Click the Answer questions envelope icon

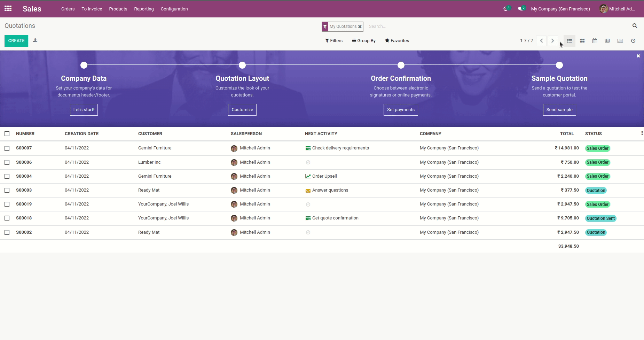(308, 191)
